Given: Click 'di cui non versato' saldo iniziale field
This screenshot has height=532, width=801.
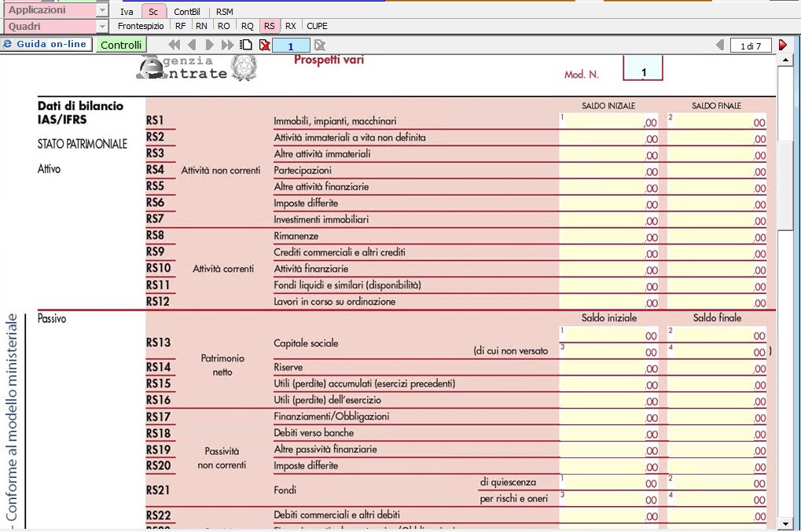Looking at the screenshot, I should coord(608,350).
